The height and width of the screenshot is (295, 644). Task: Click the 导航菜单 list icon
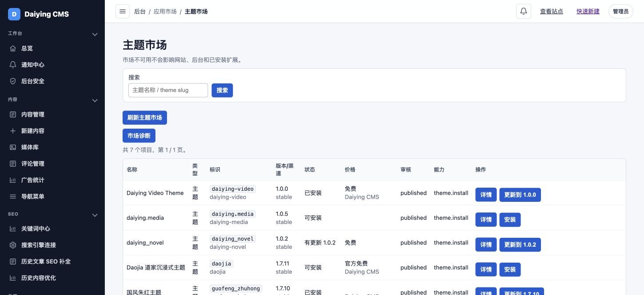tap(13, 197)
